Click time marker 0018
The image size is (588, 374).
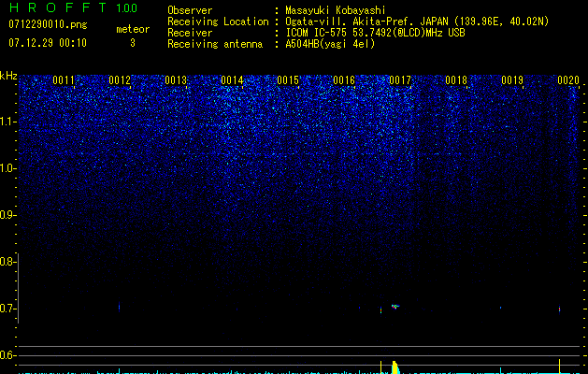(456, 80)
